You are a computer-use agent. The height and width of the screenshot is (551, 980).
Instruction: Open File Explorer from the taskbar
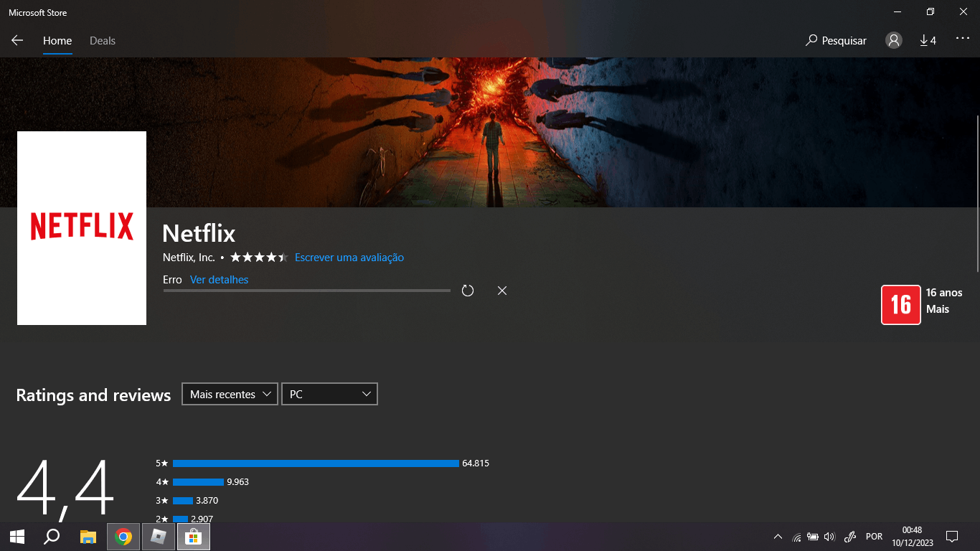tap(88, 537)
